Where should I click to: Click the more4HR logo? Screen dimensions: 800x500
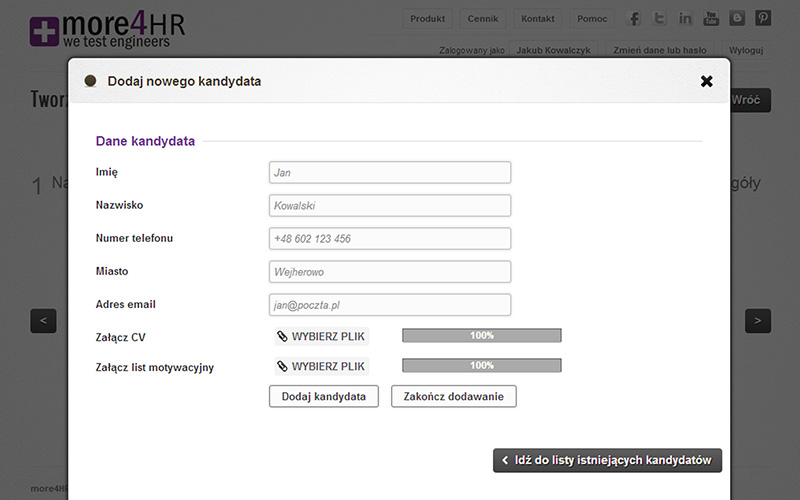pos(107,30)
